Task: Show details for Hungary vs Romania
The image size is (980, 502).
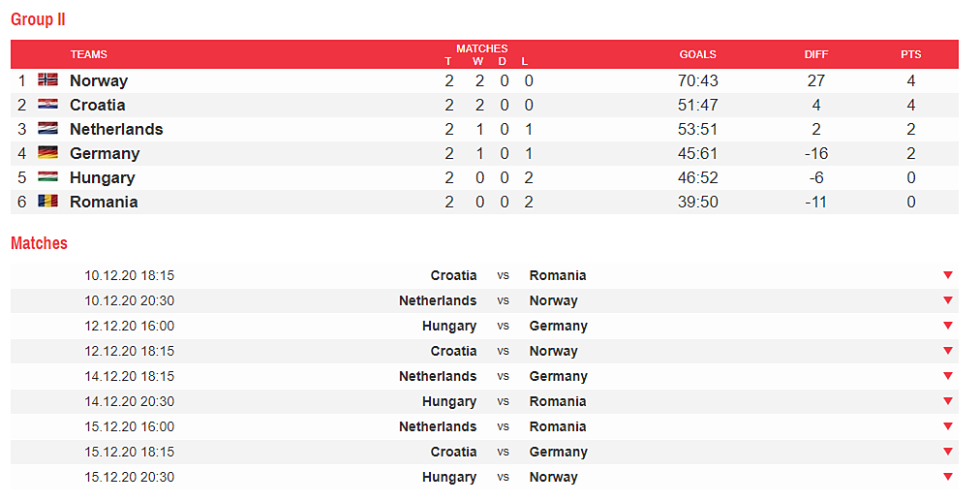Action: point(948,401)
